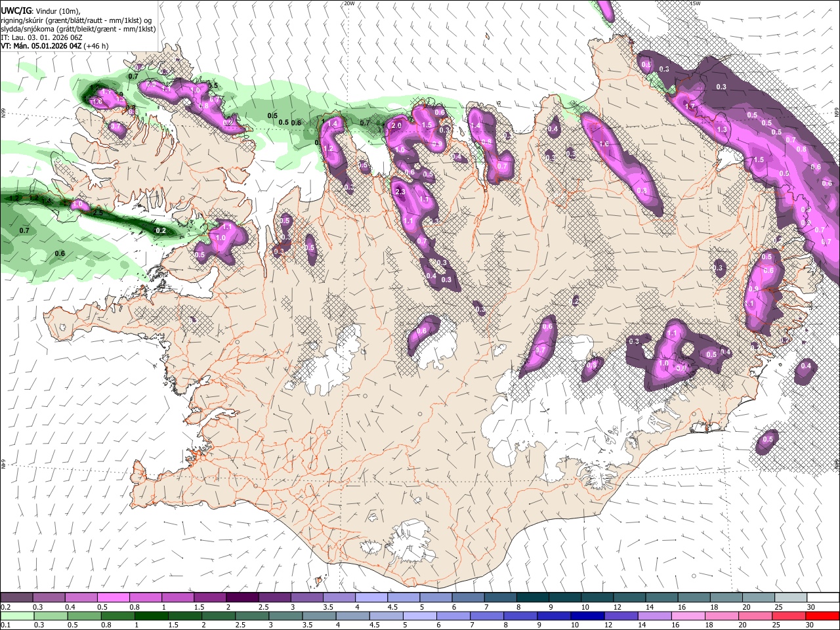Click the "20W" longitude label
Screen dimensions: 840x630
click(349, 3)
